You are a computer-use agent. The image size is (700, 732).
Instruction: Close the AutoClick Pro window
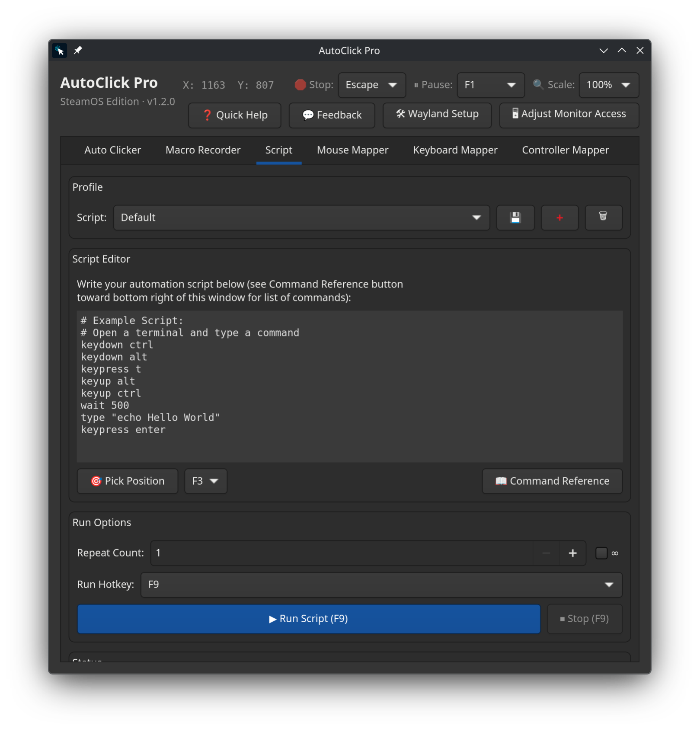[640, 51]
